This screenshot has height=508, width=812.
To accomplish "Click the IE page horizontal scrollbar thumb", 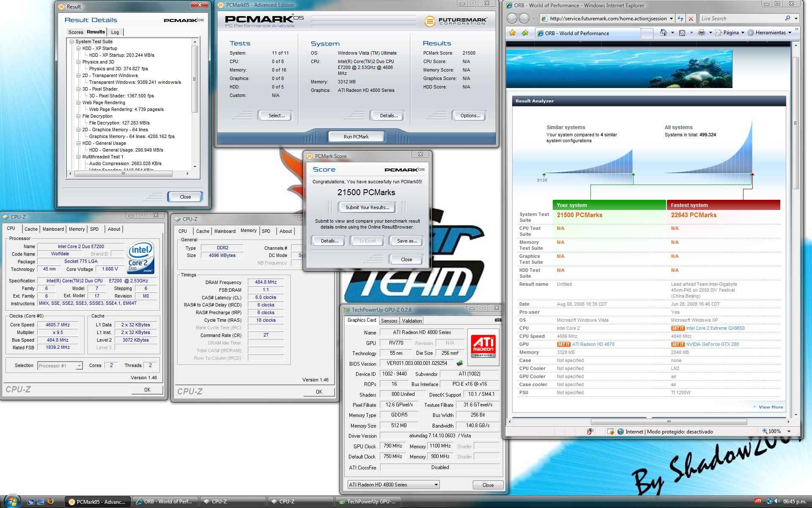I will click(x=669, y=422).
